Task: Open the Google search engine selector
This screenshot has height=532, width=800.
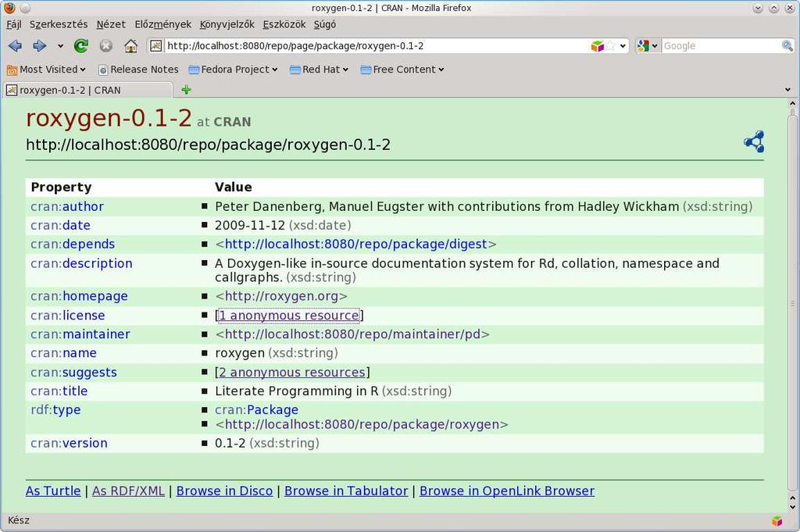Action: tap(648, 46)
